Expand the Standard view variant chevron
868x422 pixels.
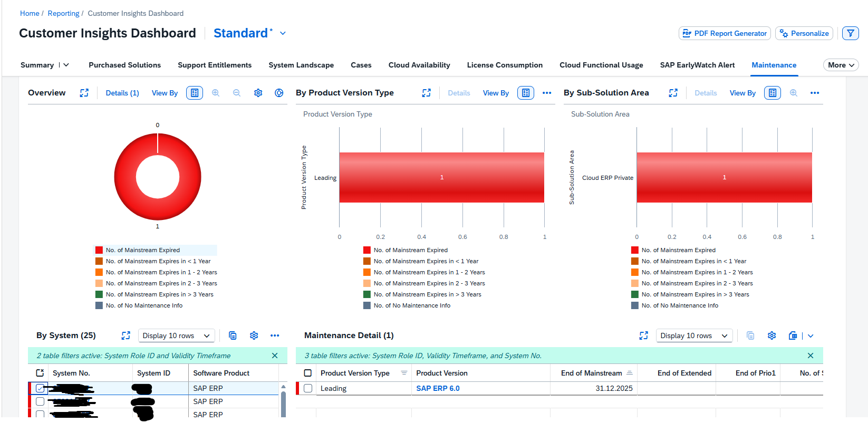[x=283, y=33]
